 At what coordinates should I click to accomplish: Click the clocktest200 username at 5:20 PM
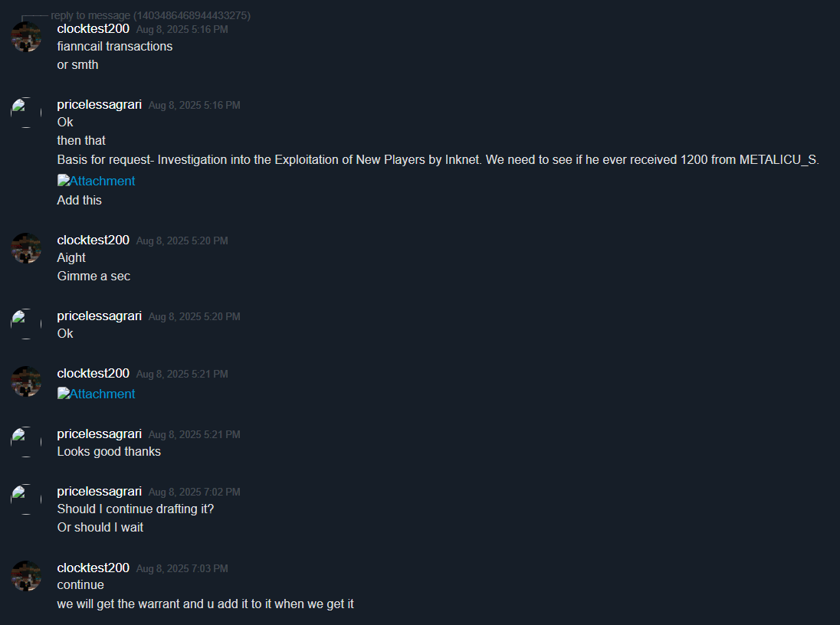94,240
